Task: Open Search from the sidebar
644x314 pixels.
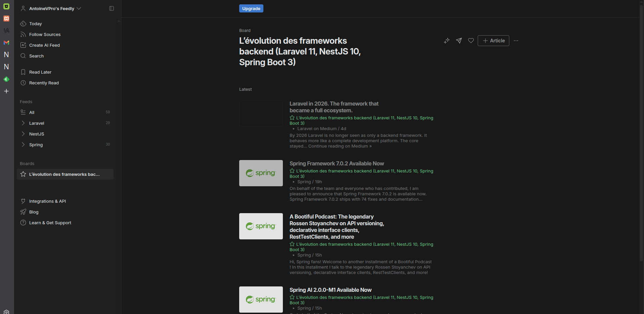Action: (36, 56)
